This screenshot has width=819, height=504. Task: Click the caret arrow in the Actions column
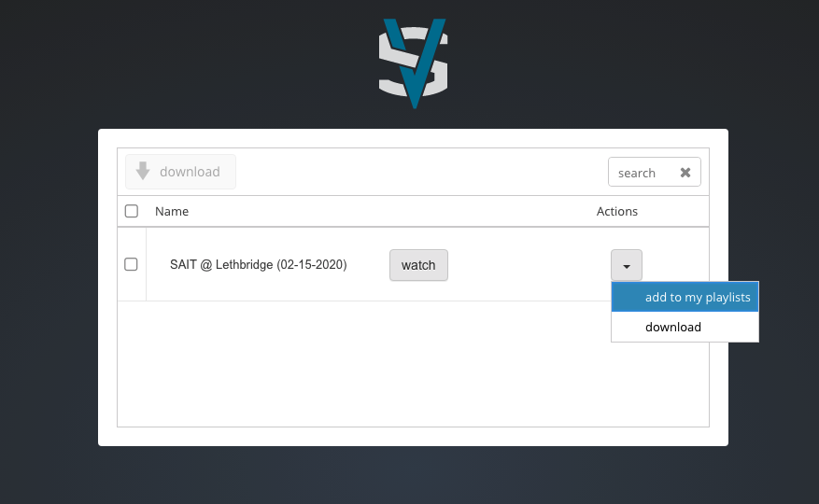627,266
